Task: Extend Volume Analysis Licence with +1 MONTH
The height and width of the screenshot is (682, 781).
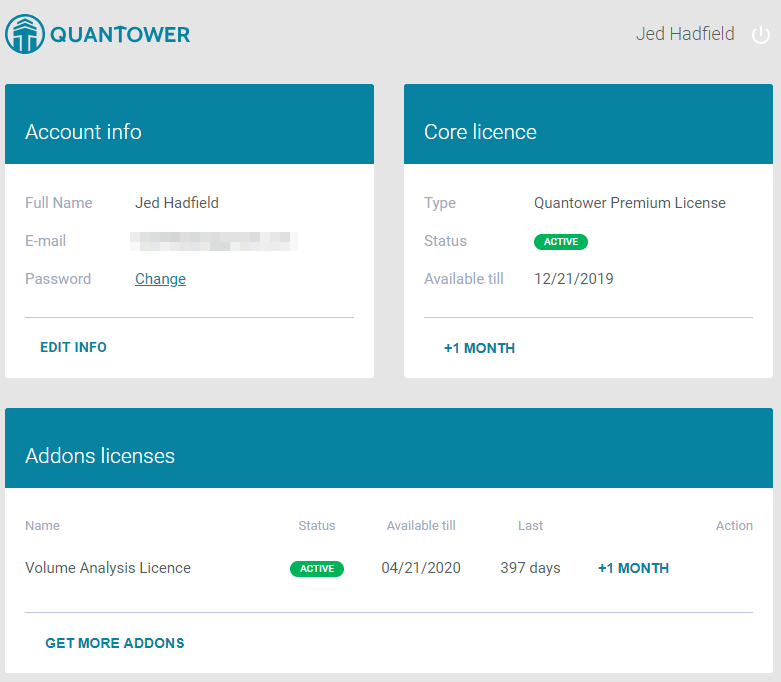Action: point(633,568)
